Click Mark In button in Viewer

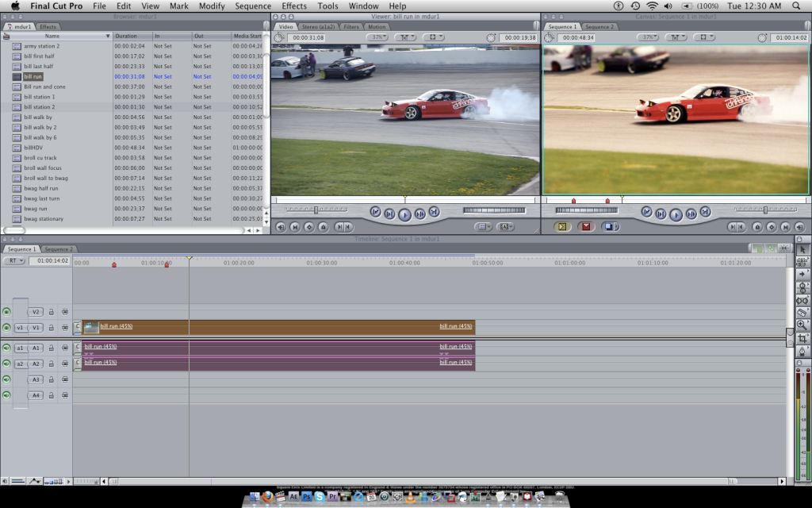(341, 226)
